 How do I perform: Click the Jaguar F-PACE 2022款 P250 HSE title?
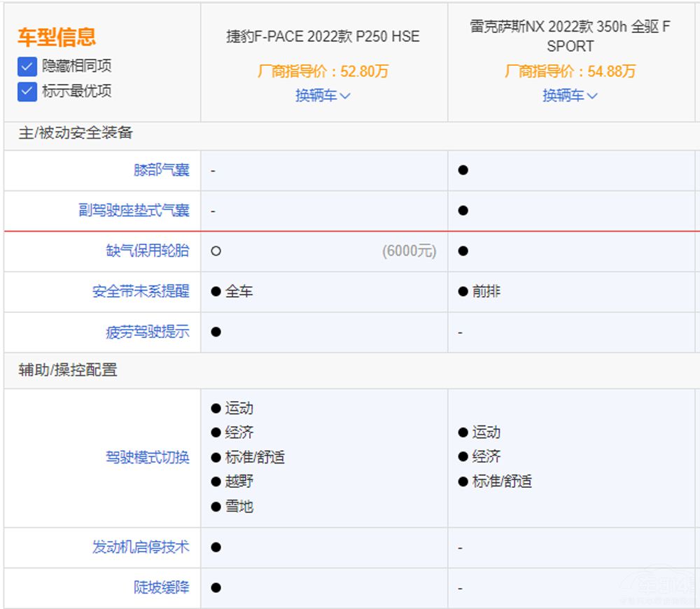(323, 36)
